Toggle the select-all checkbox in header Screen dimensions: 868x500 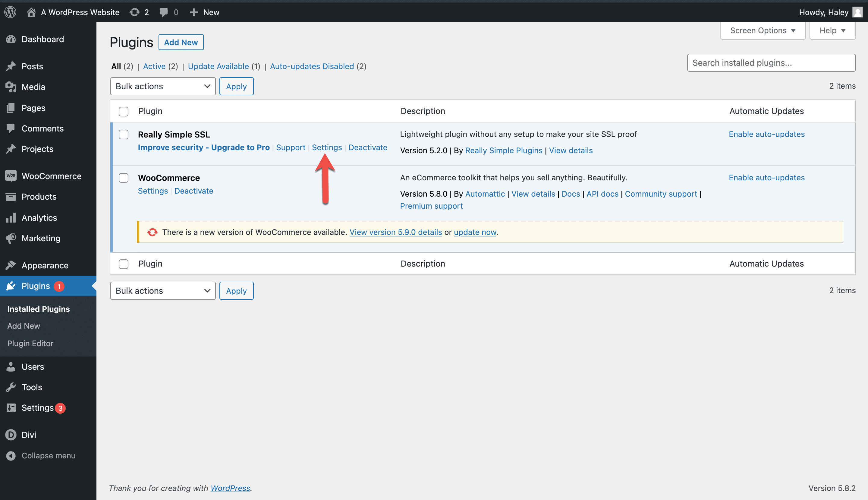[x=124, y=111]
